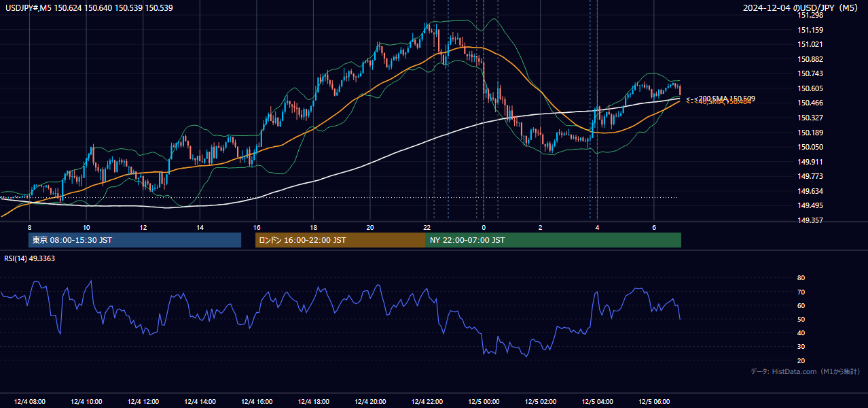Click RSI axis level 50

point(801,319)
